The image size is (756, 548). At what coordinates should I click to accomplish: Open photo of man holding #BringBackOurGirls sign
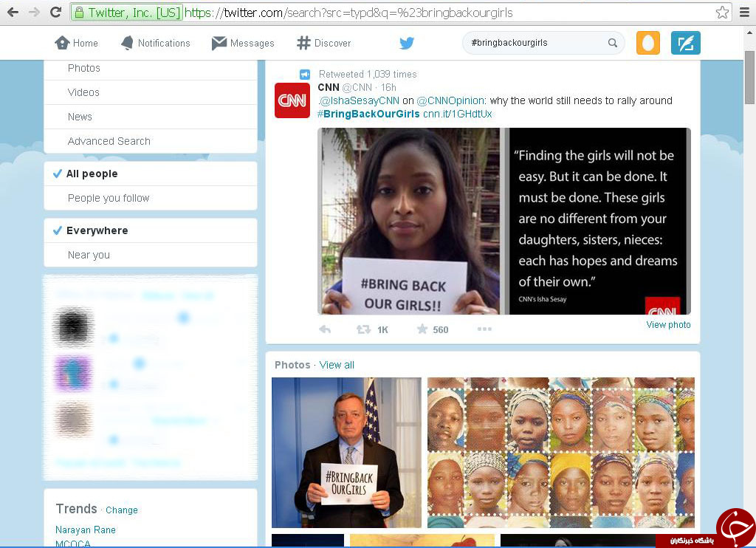[347, 453]
